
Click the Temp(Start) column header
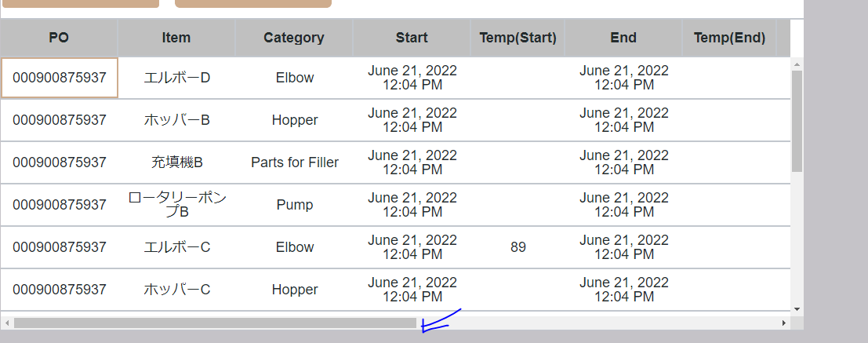click(518, 38)
